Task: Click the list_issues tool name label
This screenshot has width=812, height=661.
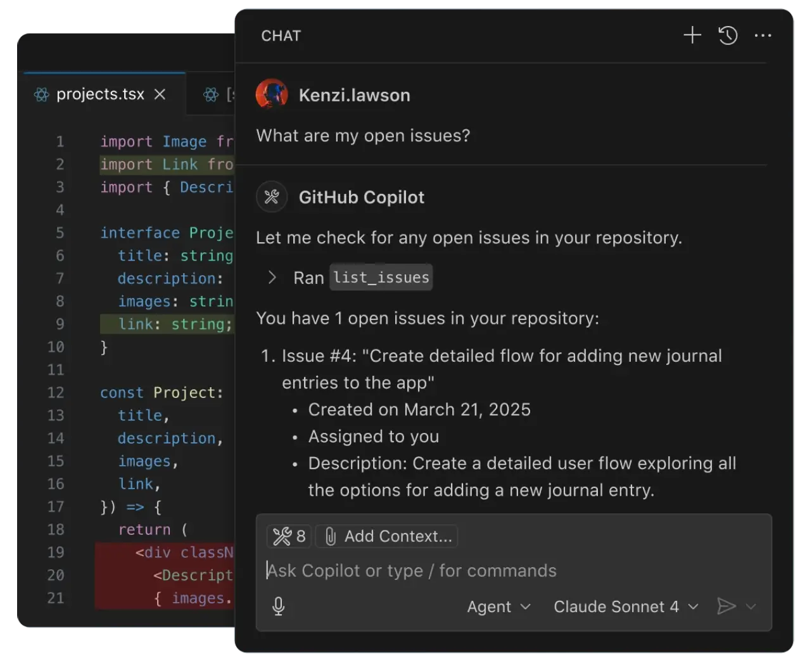Action: [381, 278]
